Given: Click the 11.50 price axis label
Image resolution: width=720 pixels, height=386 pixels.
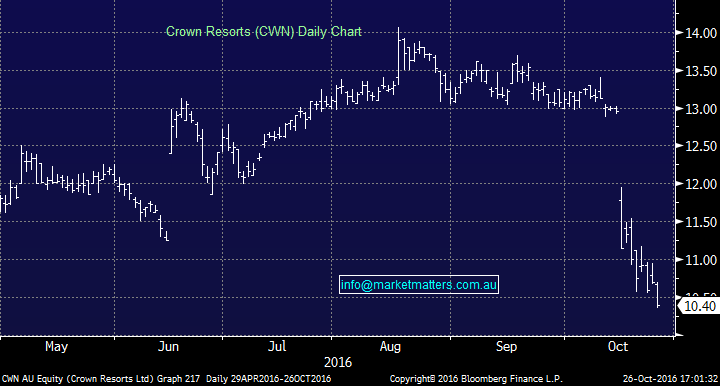Looking at the screenshot, I should pyautogui.click(x=701, y=223).
